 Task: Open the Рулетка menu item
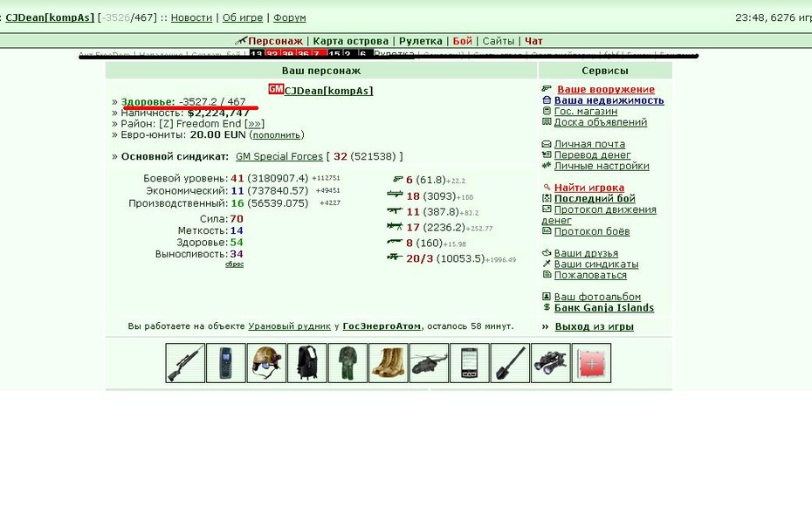421,41
